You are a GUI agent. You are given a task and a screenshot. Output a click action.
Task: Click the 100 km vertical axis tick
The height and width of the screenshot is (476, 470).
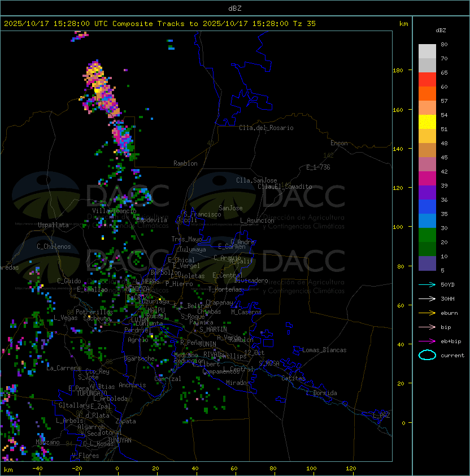tap(398, 227)
